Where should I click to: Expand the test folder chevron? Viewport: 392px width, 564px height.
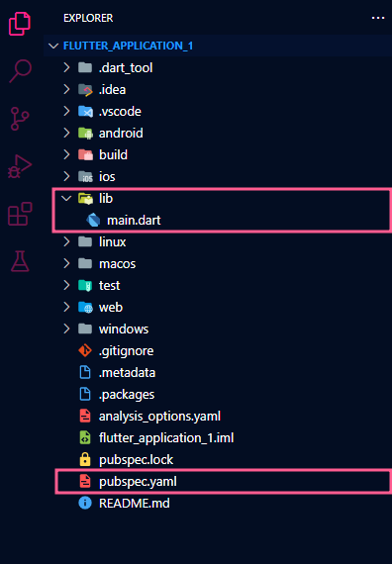click(x=66, y=285)
